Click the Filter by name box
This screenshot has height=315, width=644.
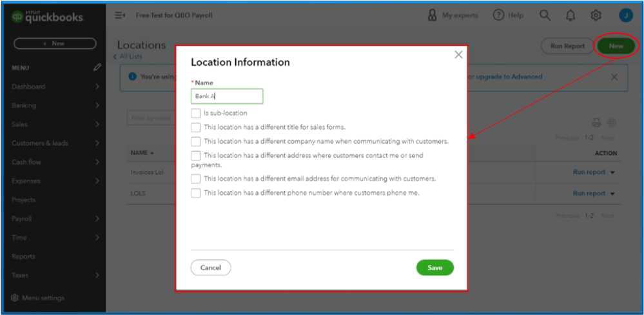(x=151, y=118)
